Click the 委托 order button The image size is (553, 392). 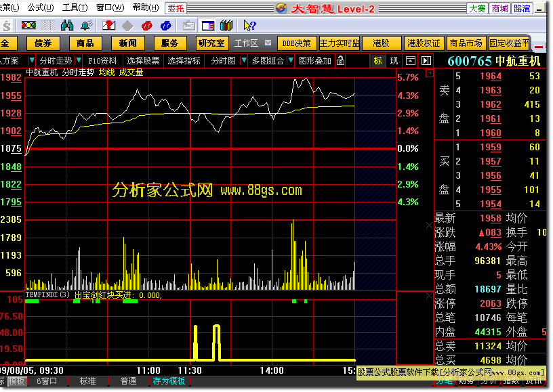(x=176, y=8)
